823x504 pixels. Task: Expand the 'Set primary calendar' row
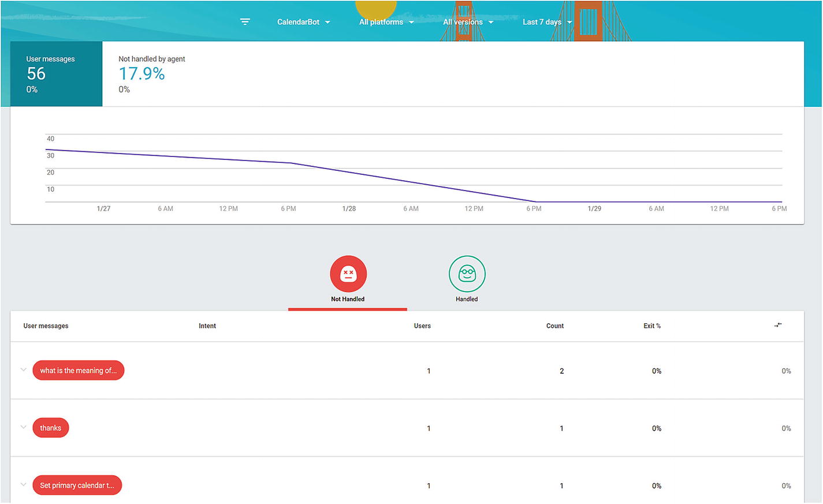click(x=24, y=484)
